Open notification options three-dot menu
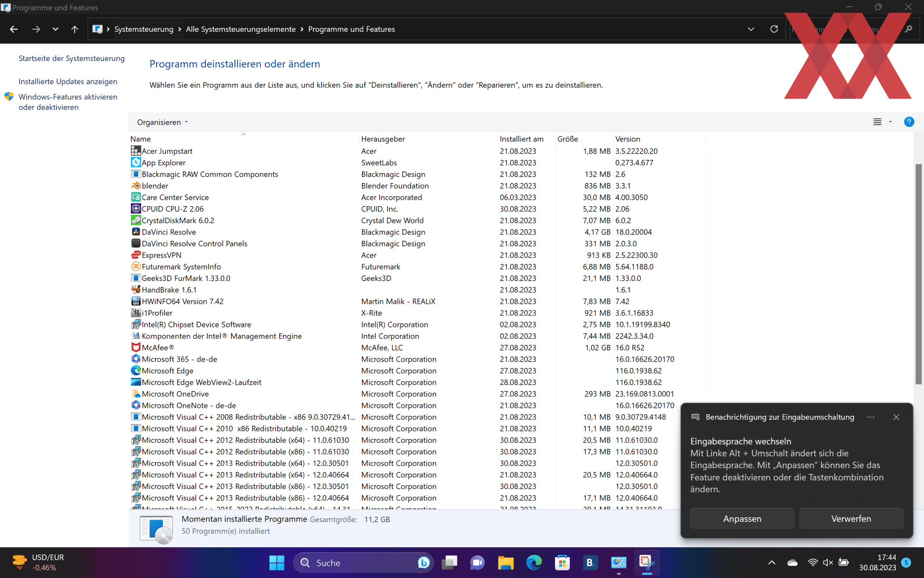This screenshot has width=924, height=578. [871, 417]
